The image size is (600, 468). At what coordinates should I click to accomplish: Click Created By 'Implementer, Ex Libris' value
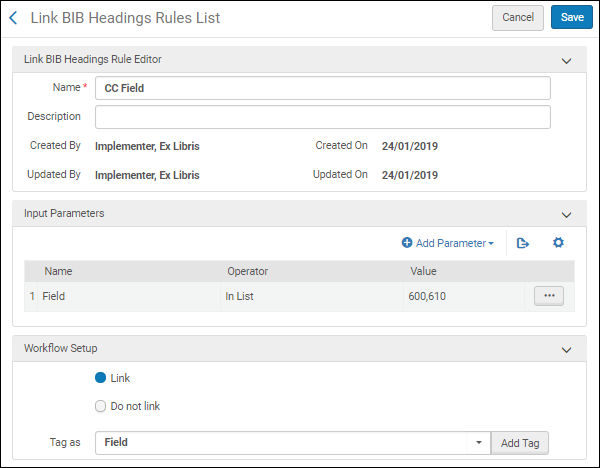147,146
